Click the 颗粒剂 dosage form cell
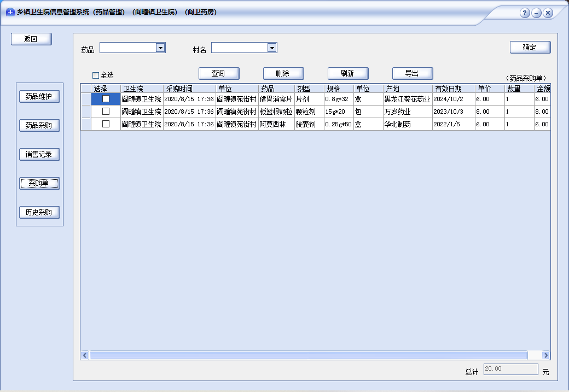Screen dimensions: 569x392 pyautogui.click(x=309, y=112)
